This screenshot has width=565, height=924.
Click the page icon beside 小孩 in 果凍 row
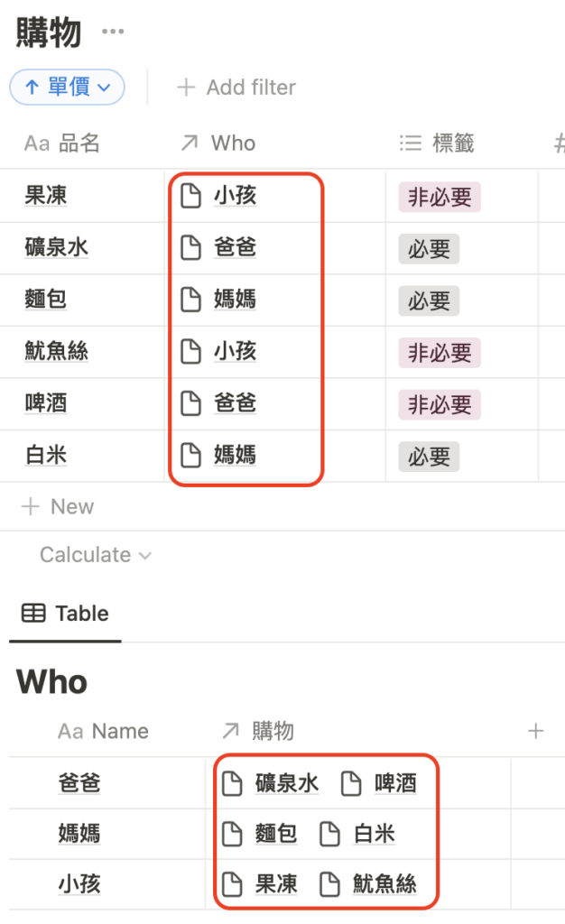tap(191, 196)
